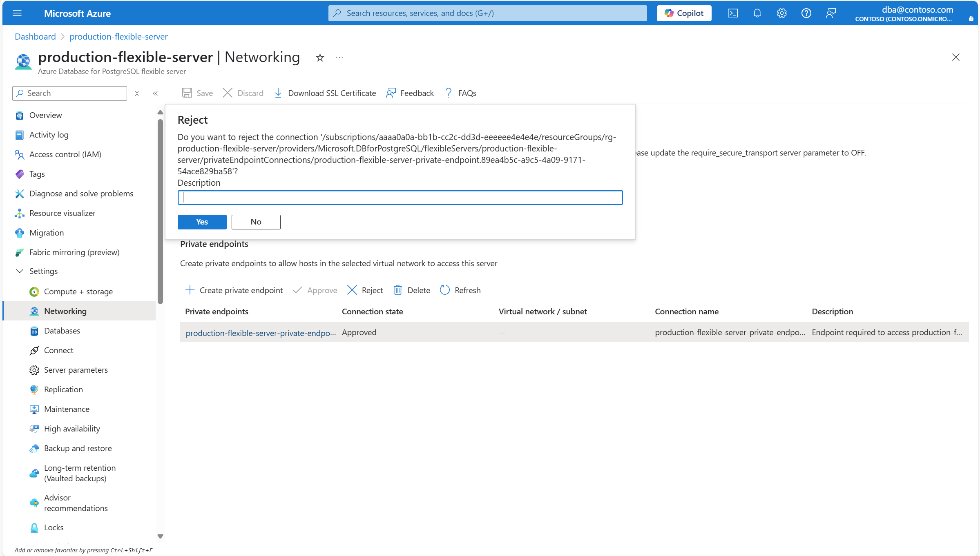Viewport: 980px width, 556px height.
Task: Click the Dashboard breadcrumb link
Action: click(35, 37)
